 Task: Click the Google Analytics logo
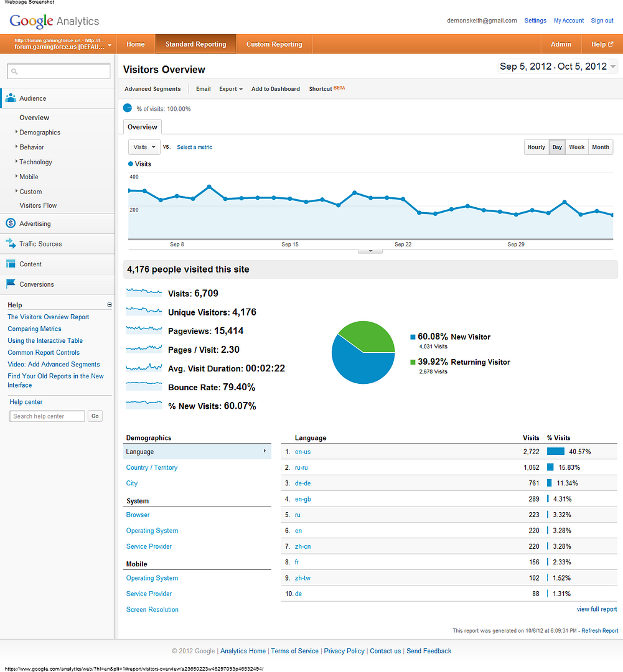54,21
